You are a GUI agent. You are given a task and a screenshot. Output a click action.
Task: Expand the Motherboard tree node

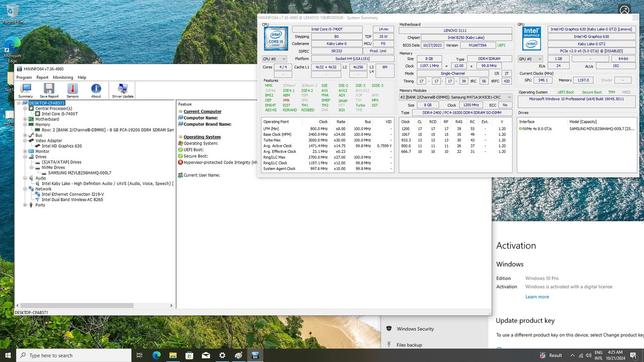coord(25,119)
